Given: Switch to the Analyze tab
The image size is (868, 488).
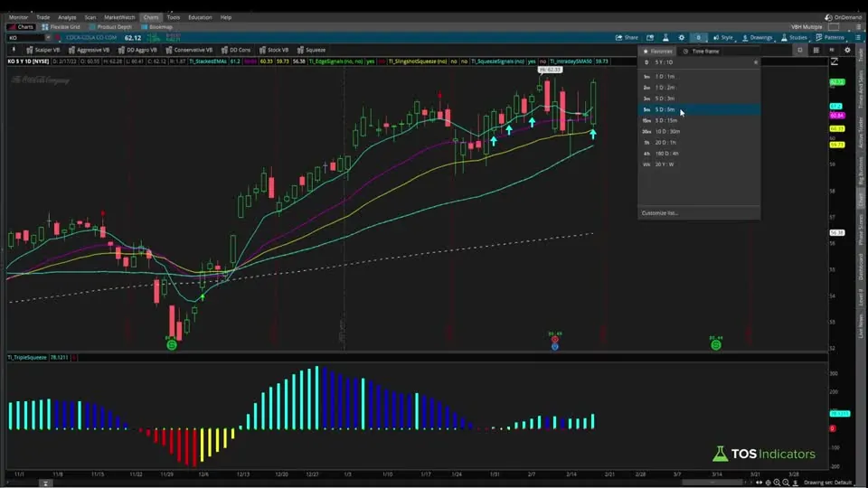Looking at the screenshot, I should tap(67, 17).
